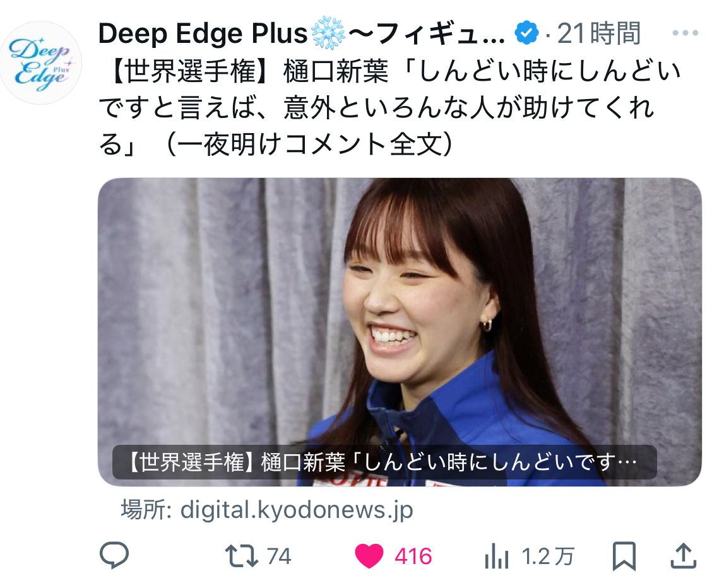View the 1.2万 impressions count

pos(548,556)
